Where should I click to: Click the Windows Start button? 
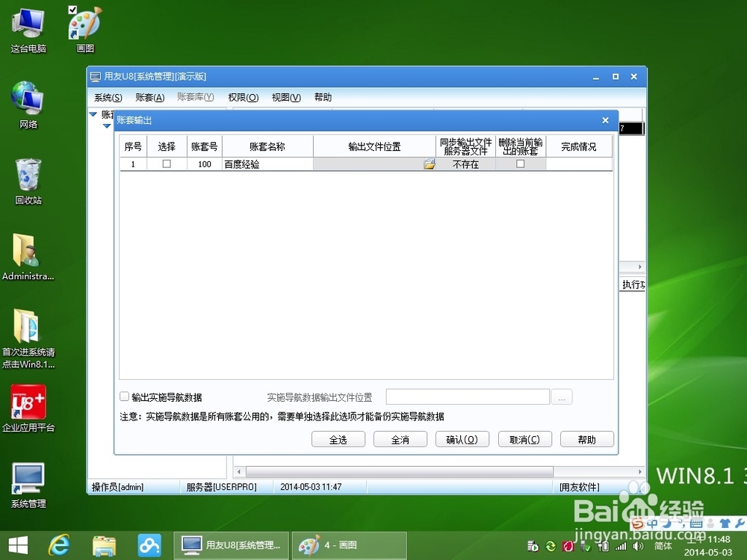pos(18,545)
